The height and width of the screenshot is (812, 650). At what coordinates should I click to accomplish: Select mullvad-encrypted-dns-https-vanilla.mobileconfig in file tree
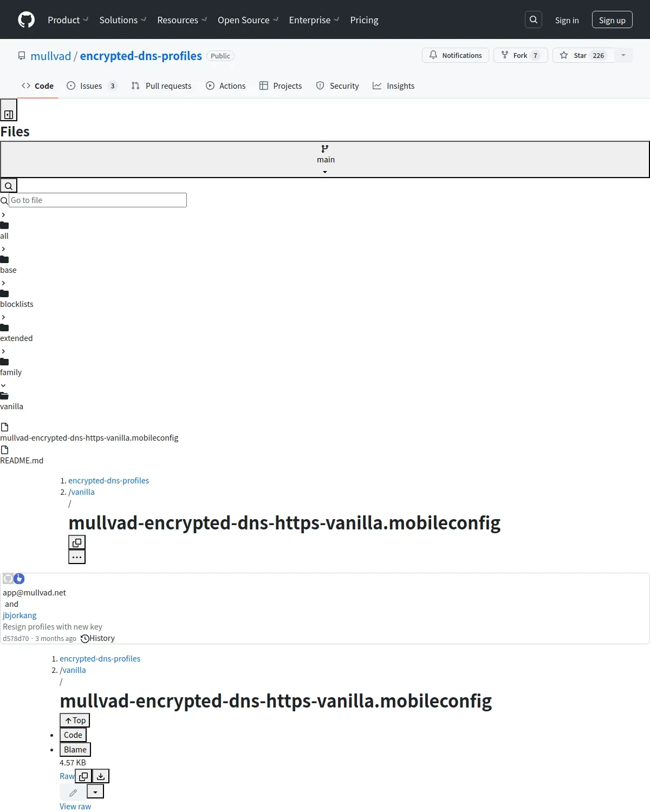(89, 438)
